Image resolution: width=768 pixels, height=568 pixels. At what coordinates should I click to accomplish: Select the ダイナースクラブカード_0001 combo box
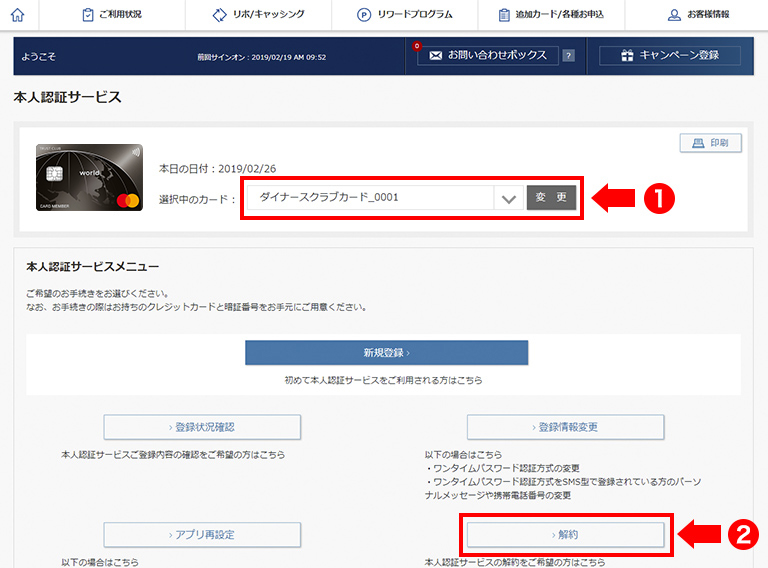(x=370, y=198)
